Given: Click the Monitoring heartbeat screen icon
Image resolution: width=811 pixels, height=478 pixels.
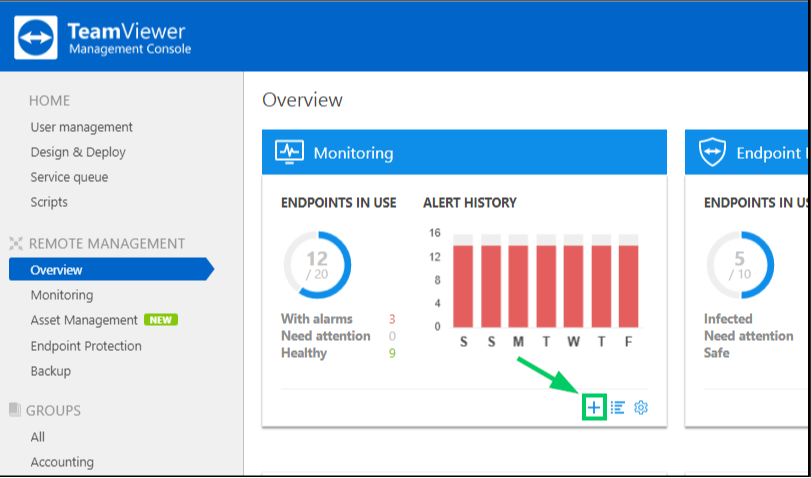Looking at the screenshot, I should (x=289, y=152).
